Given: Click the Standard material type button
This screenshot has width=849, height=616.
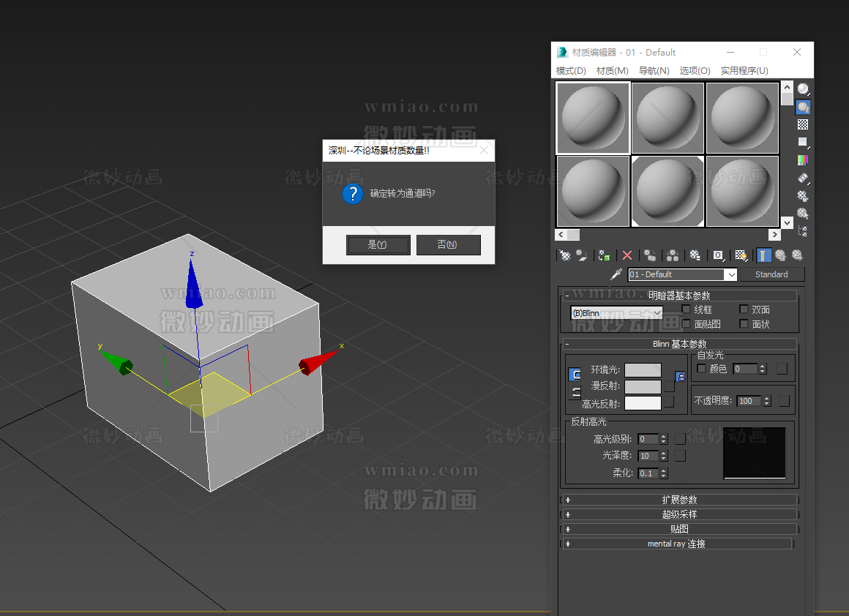Looking at the screenshot, I should tap(772, 274).
